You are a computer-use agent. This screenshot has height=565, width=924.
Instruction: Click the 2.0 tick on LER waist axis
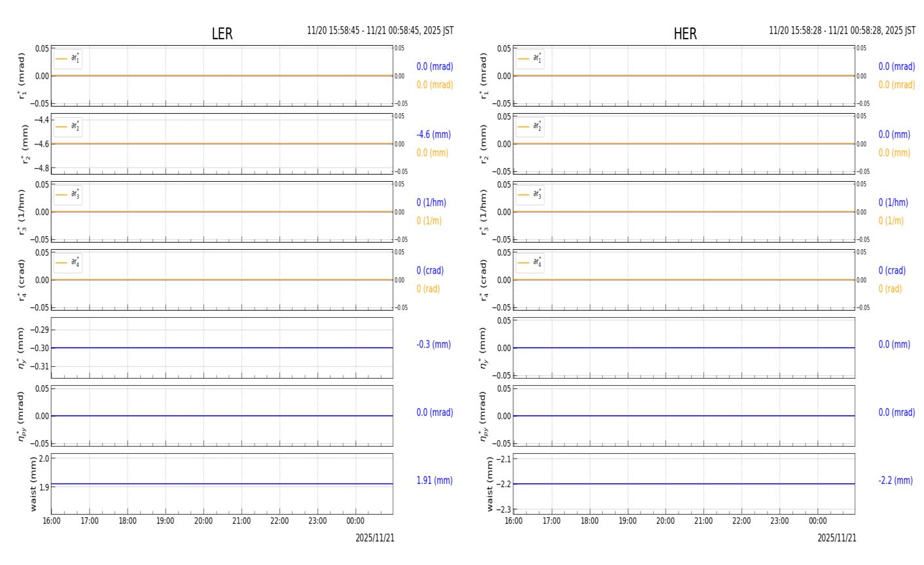click(44, 458)
